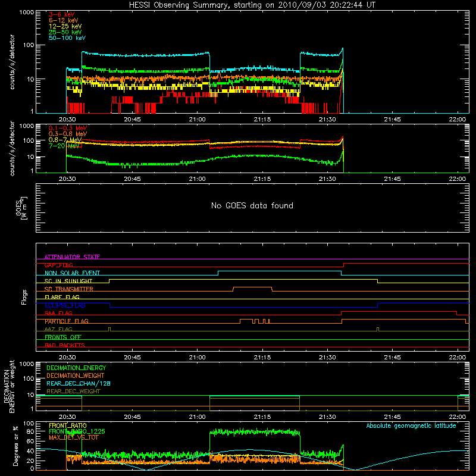
Task: Select the orange 6-12 keV legend label
Action: 63,20
